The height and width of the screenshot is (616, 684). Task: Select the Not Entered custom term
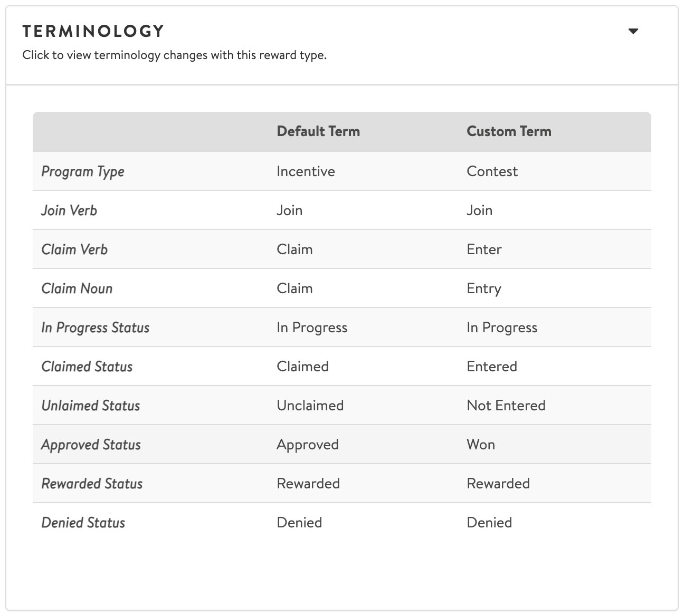pyautogui.click(x=506, y=405)
